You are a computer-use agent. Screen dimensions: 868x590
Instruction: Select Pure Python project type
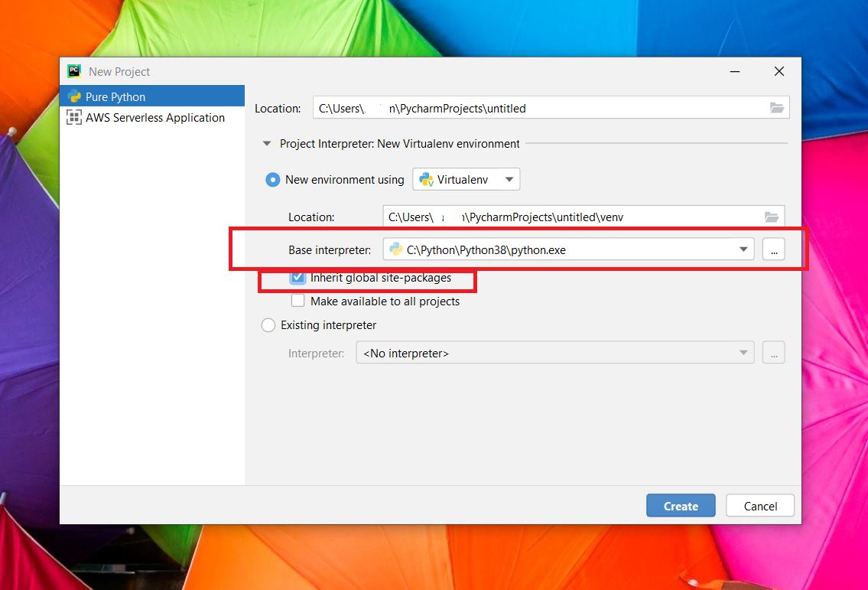click(115, 97)
